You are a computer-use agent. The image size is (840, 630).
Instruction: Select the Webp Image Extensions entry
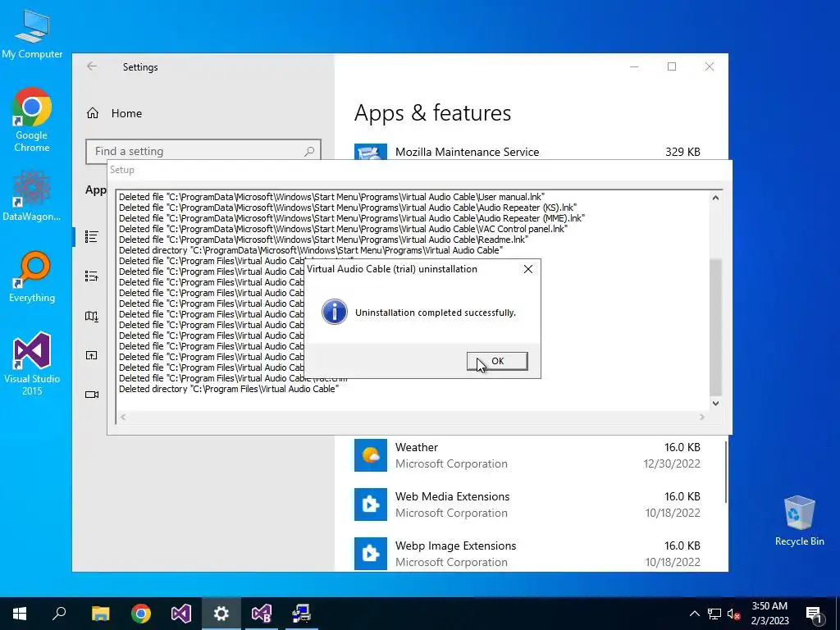click(x=527, y=554)
